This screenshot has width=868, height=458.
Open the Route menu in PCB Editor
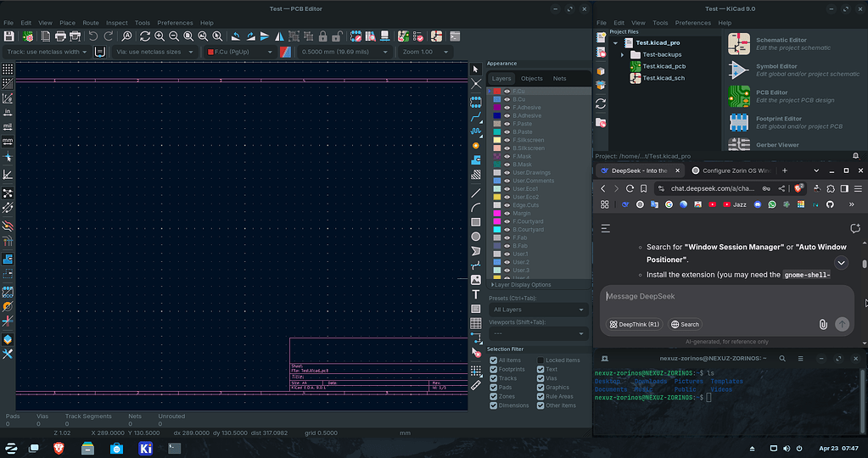90,23
